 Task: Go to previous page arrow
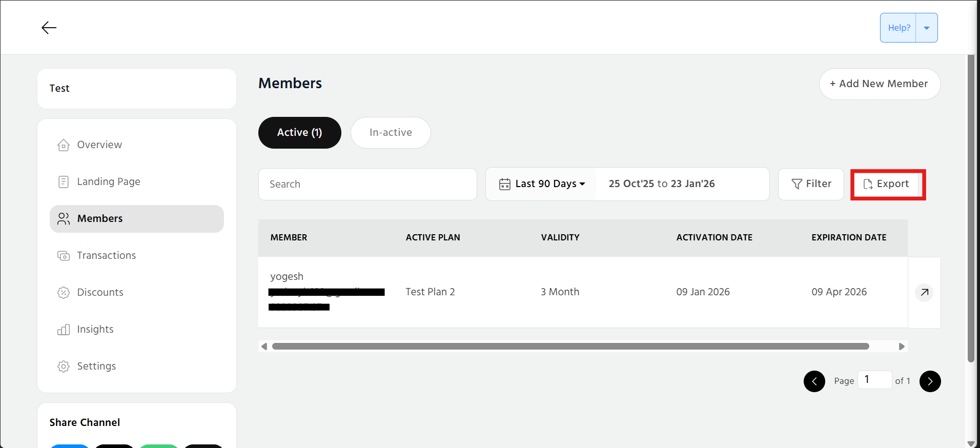point(814,381)
